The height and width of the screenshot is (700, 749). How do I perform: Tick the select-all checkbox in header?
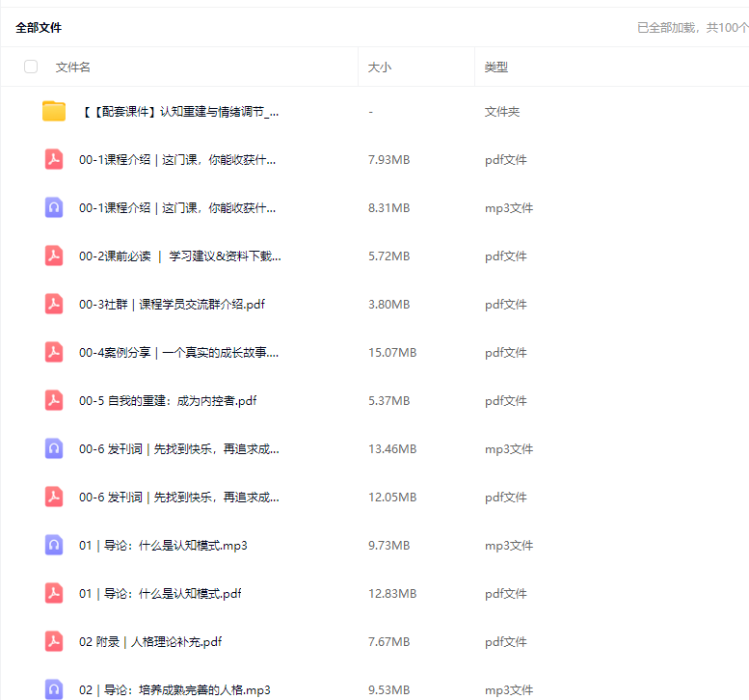coord(31,67)
